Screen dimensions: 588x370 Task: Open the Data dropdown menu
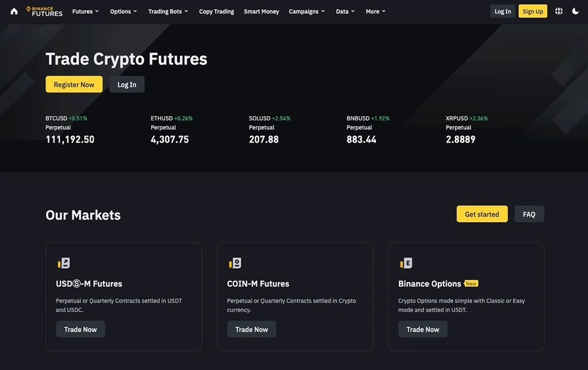click(345, 10)
